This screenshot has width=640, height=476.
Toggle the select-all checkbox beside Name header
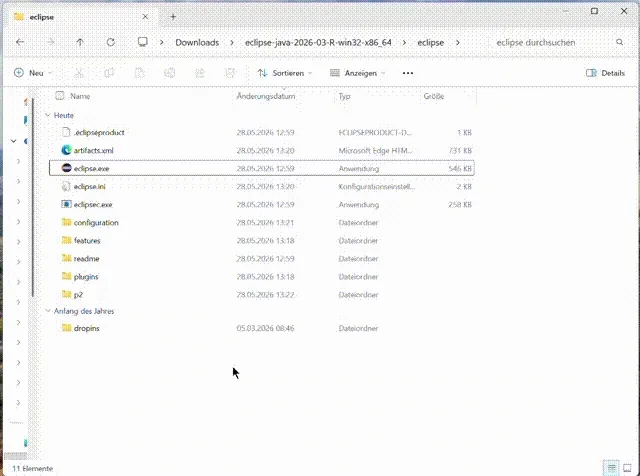[60, 96]
